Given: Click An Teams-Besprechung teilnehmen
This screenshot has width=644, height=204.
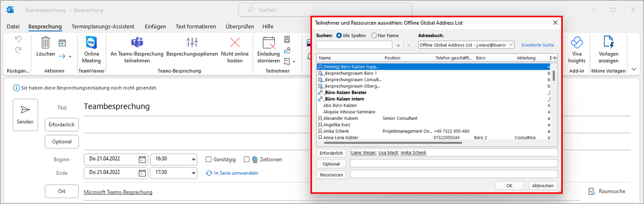Looking at the screenshot, I should tap(137, 50).
